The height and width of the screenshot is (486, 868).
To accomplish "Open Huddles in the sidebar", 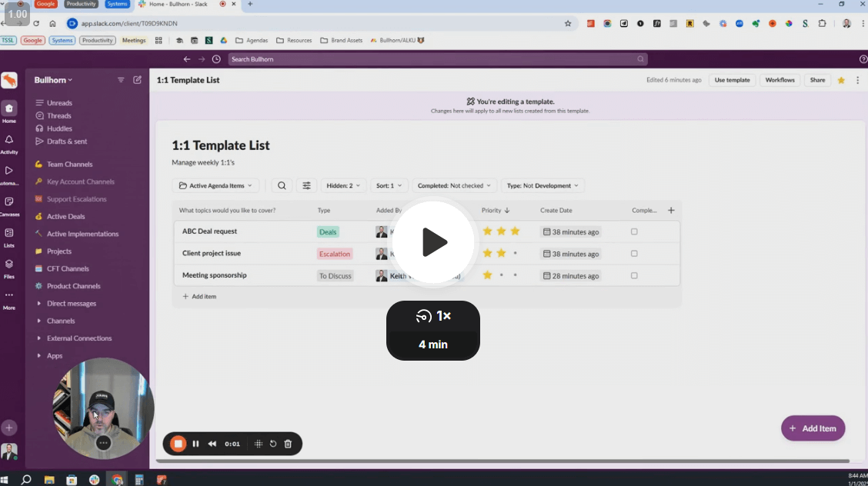I will point(54,128).
